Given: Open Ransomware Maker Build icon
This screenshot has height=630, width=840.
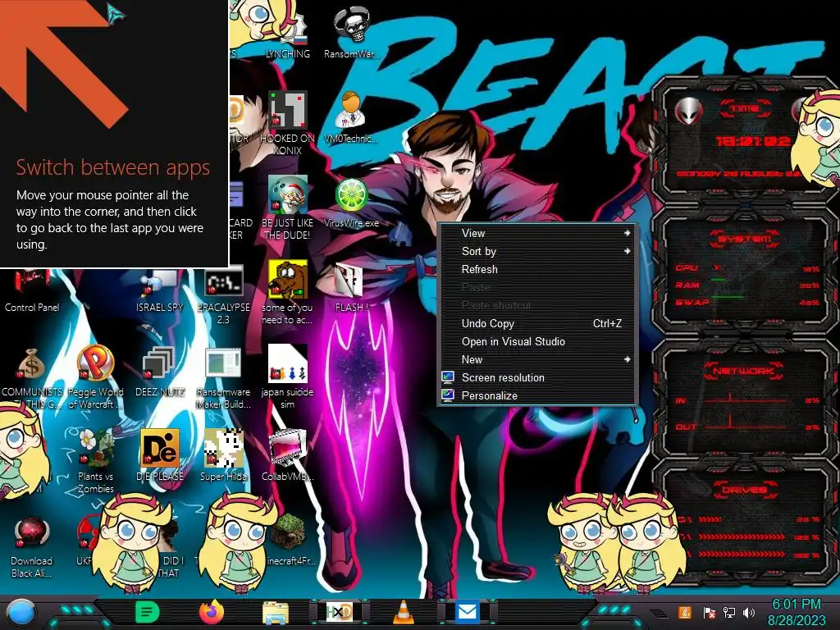Looking at the screenshot, I should coord(223,378).
